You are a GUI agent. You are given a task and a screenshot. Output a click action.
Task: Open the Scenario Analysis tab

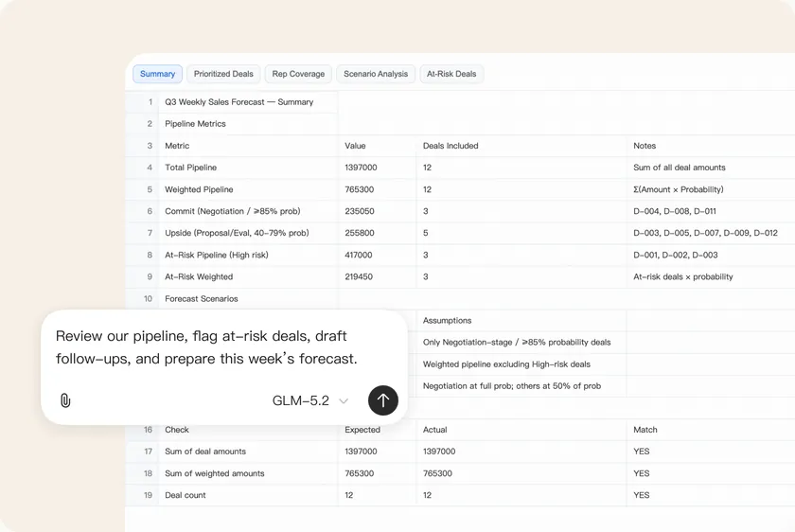(x=376, y=74)
